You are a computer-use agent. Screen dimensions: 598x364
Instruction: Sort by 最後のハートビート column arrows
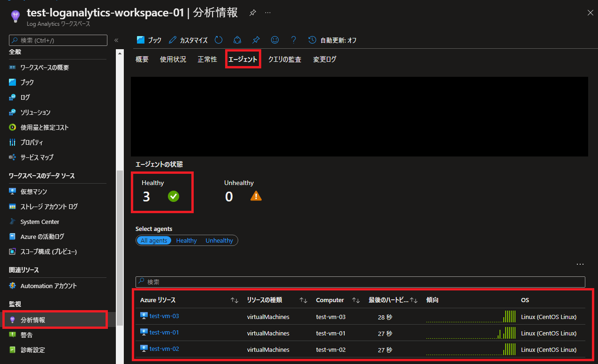(414, 300)
